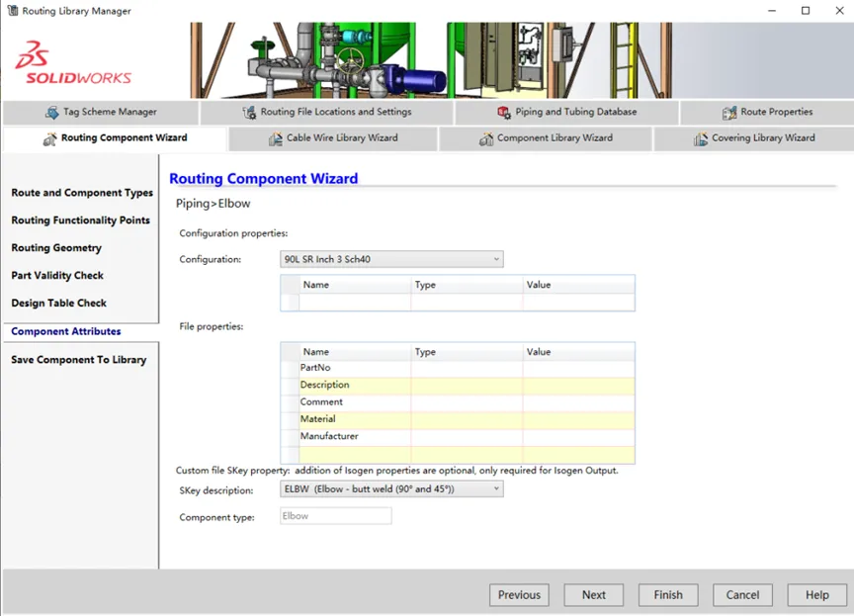Click the Help button

817,595
